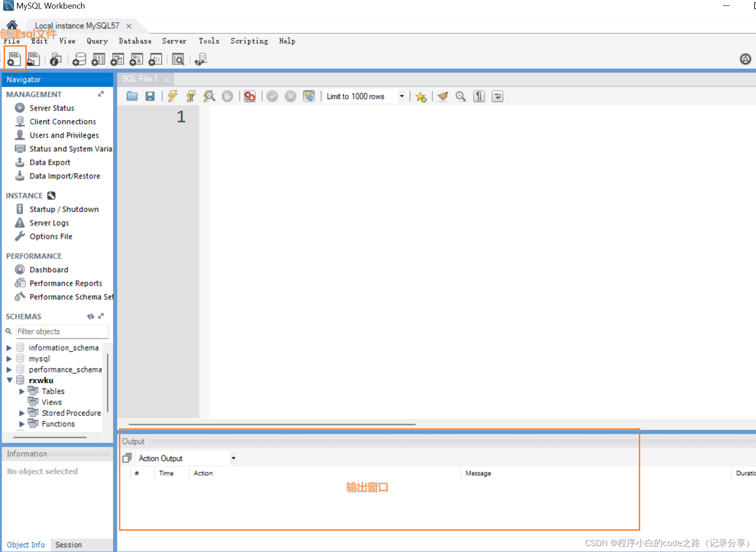Toggle invisible characters pilcrow icon
The width and height of the screenshot is (756, 552).
tap(479, 96)
